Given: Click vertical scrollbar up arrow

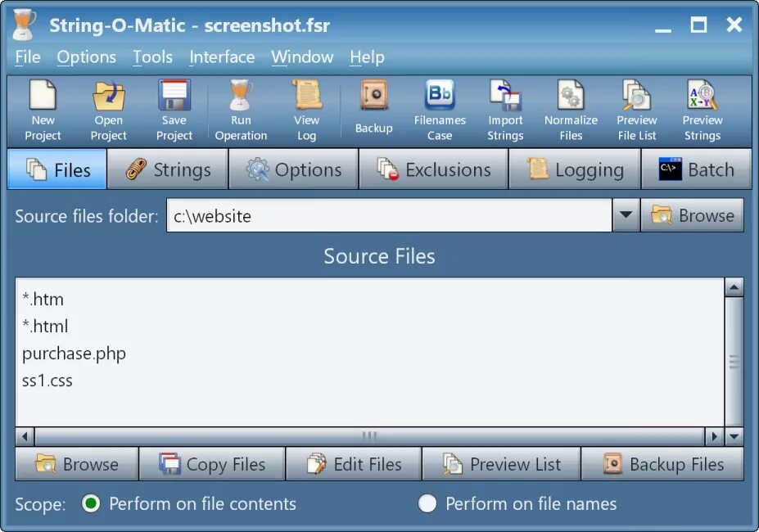Looking at the screenshot, I should click(x=734, y=287).
